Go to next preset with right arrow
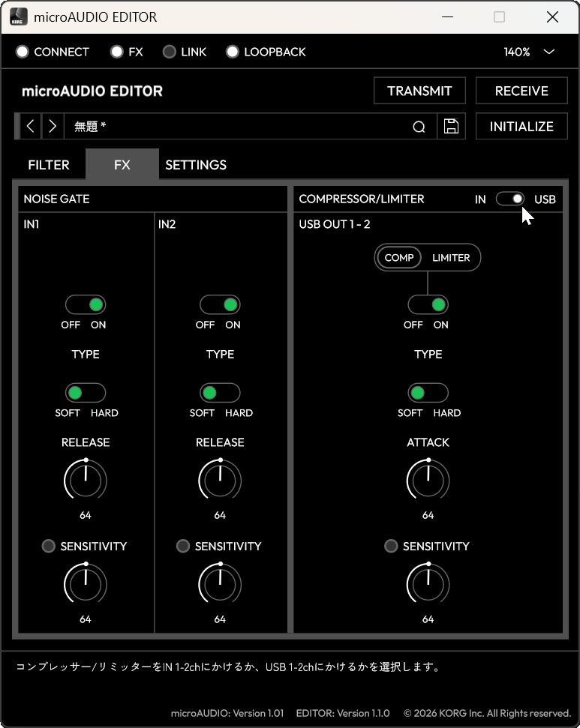580x728 pixels. [x=53, y=126]
